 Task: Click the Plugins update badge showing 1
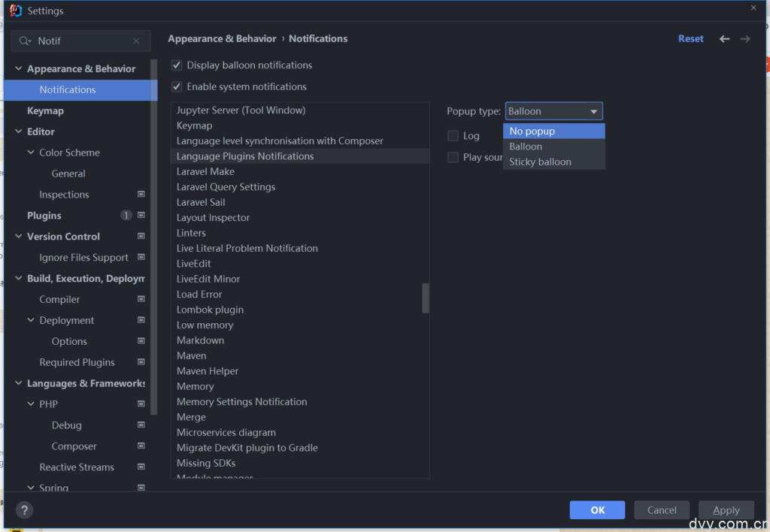[x=126, y=216]
